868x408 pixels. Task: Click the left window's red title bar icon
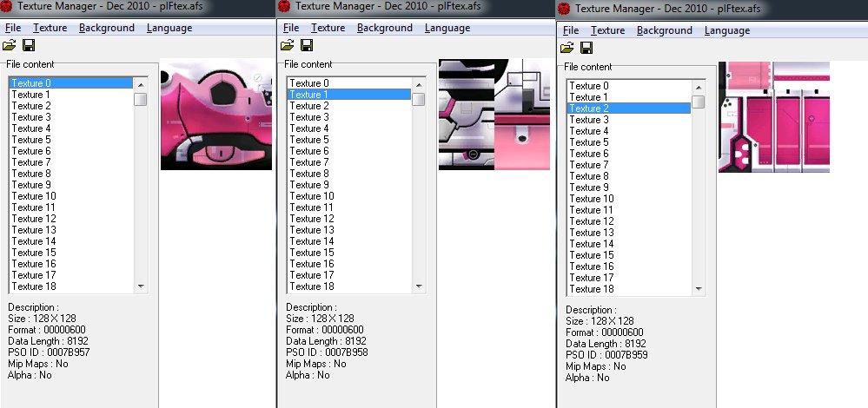pos(7,7)
